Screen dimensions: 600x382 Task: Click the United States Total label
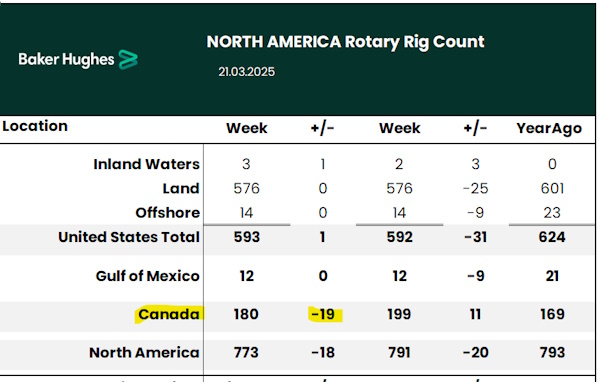point(129,237)
